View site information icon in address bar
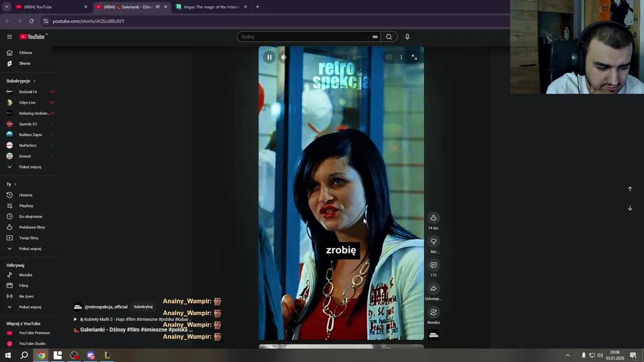Screen dimensions: 644x362 [x=45, y=21]
